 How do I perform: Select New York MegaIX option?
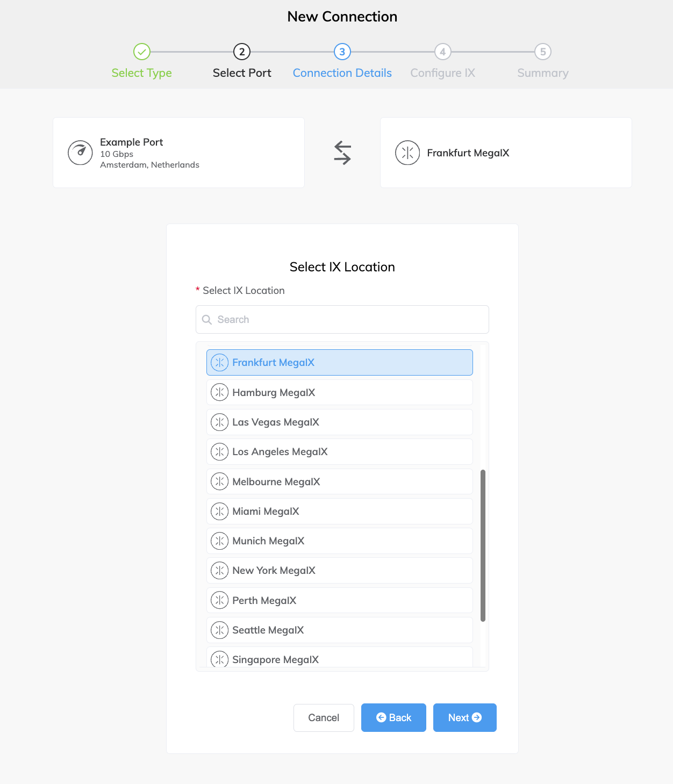[340, 570]
